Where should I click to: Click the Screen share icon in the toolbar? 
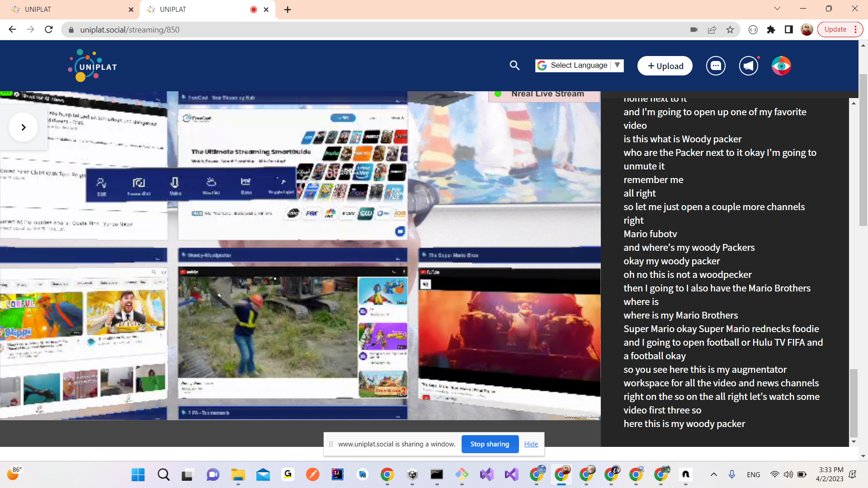139,183
